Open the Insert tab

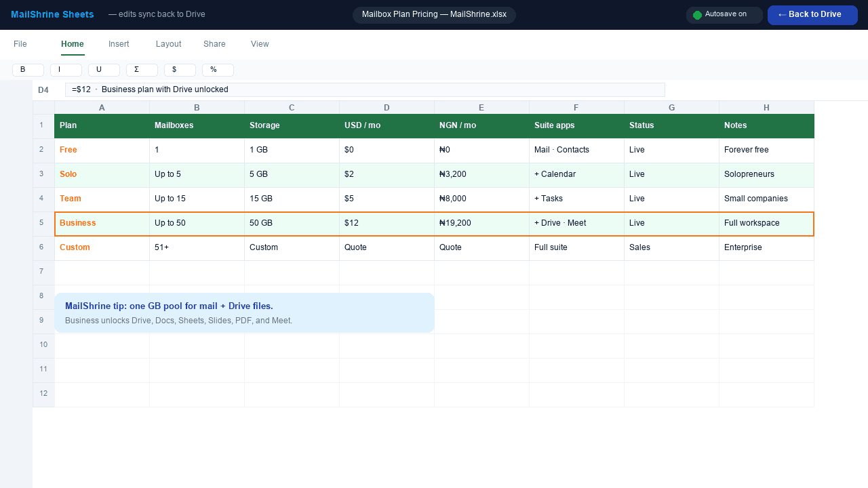pos(119,44)
